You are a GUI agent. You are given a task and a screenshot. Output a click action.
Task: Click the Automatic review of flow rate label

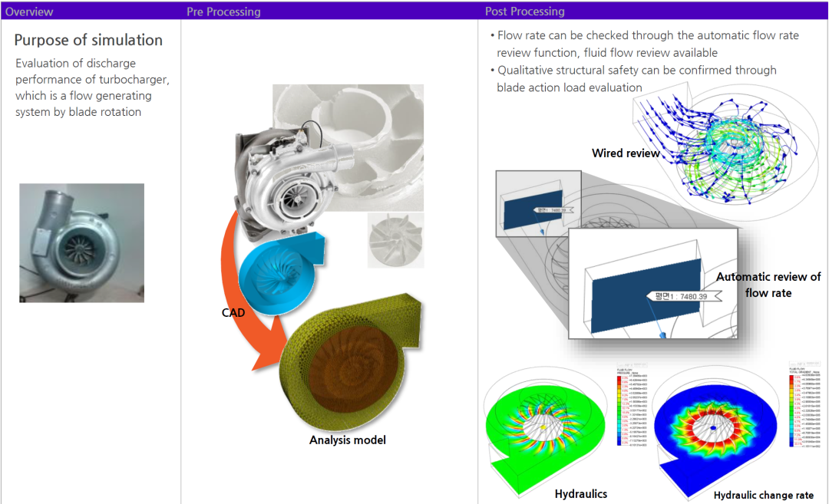768,284
